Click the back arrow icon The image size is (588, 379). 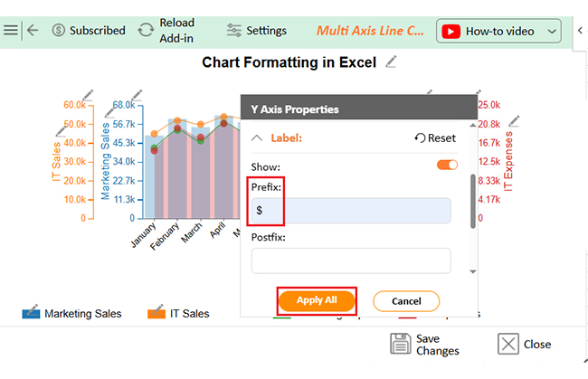coord(33,30)
